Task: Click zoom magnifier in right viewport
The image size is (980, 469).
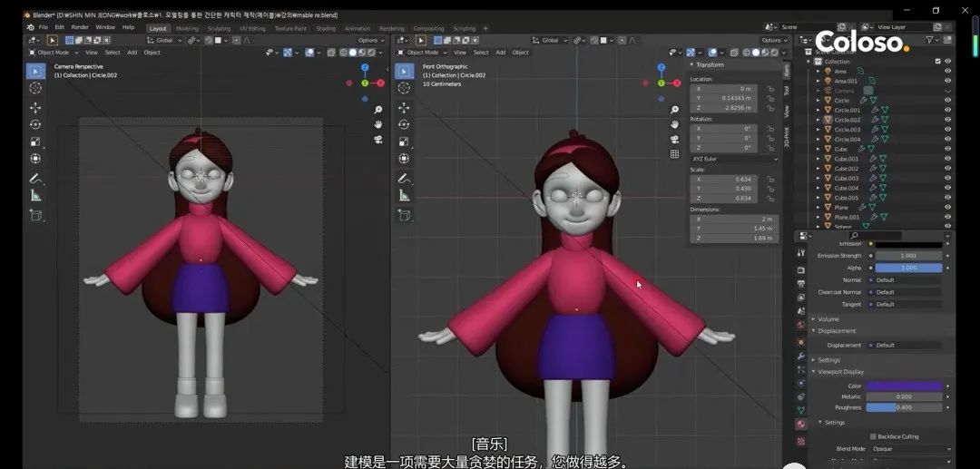Action: pyautogui.click(x=674, y=110)
